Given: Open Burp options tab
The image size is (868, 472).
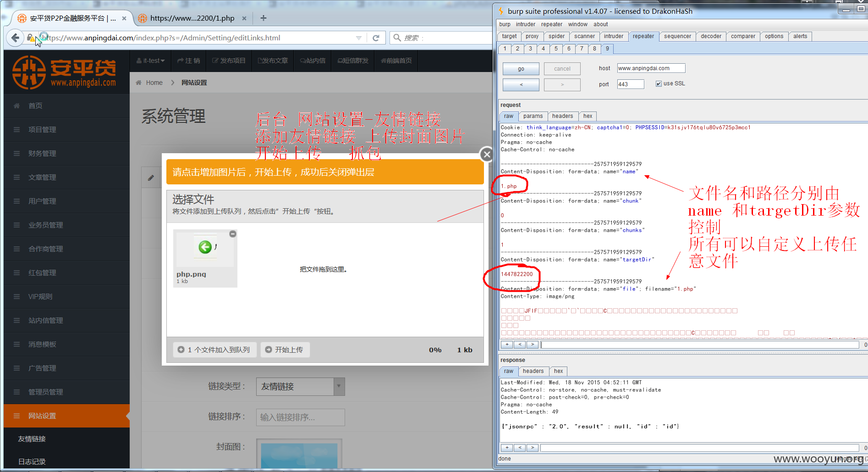Looking at the screenshot, I should coord(774,36).
